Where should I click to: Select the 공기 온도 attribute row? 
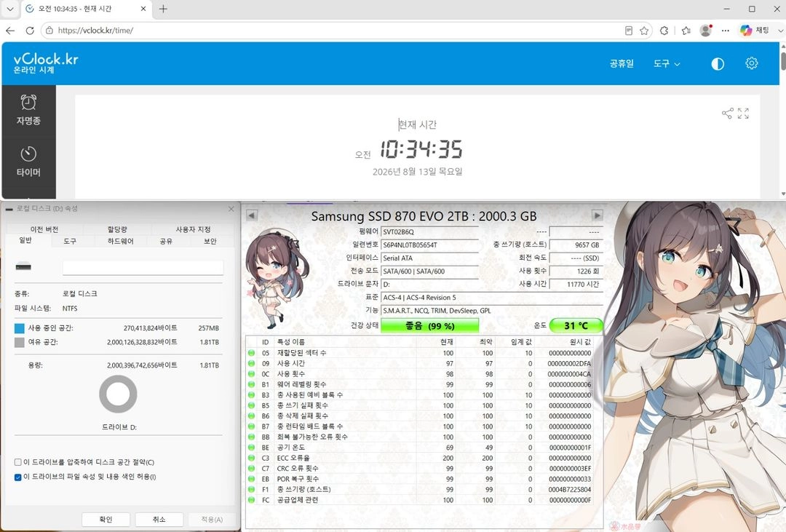tap(420, 448)
